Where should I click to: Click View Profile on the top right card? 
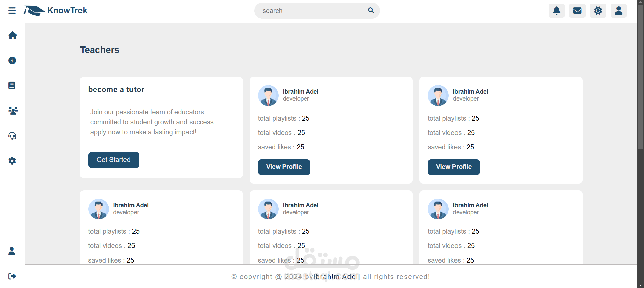point(453,167)
